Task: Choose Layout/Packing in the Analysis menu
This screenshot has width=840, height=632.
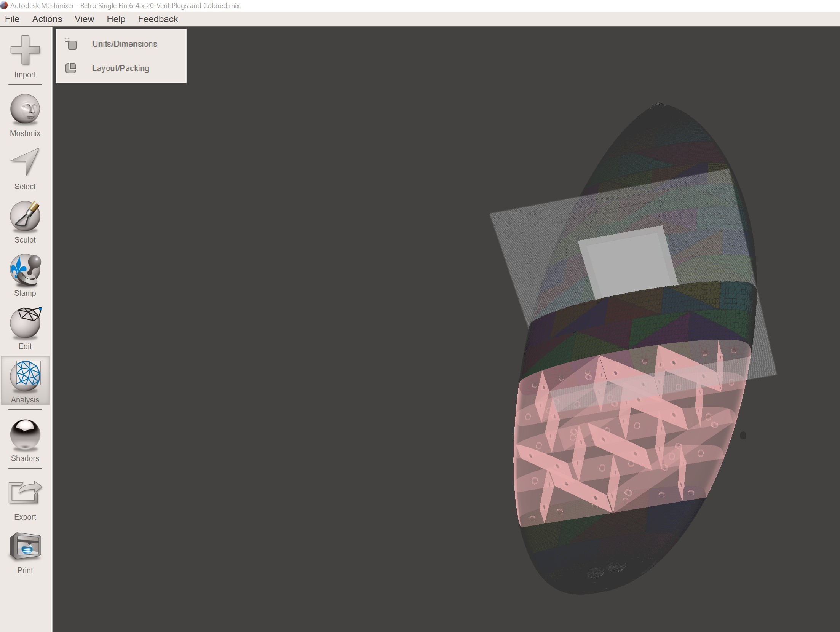Action: coord(121,68)
